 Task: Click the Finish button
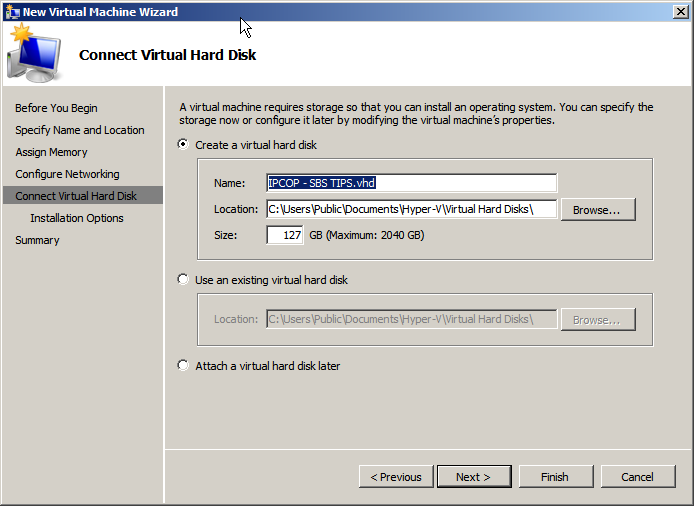pos(555,477)
